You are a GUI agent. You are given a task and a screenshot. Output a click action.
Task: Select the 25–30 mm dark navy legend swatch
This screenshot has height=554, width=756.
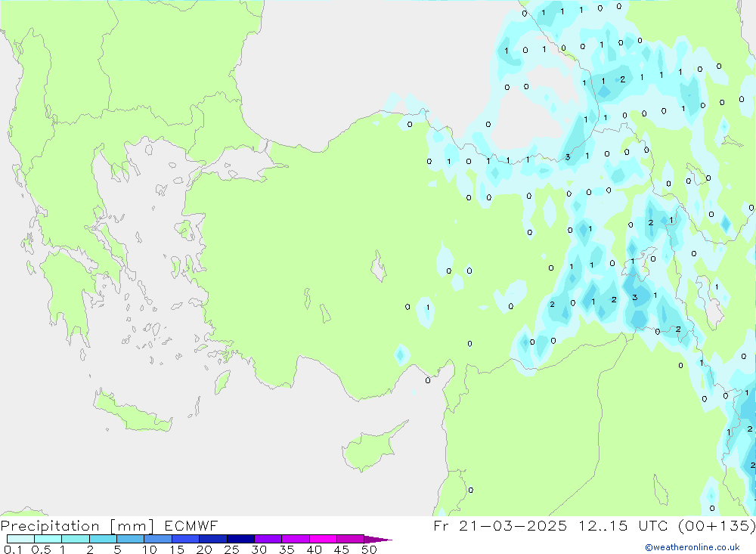(240, 539)
